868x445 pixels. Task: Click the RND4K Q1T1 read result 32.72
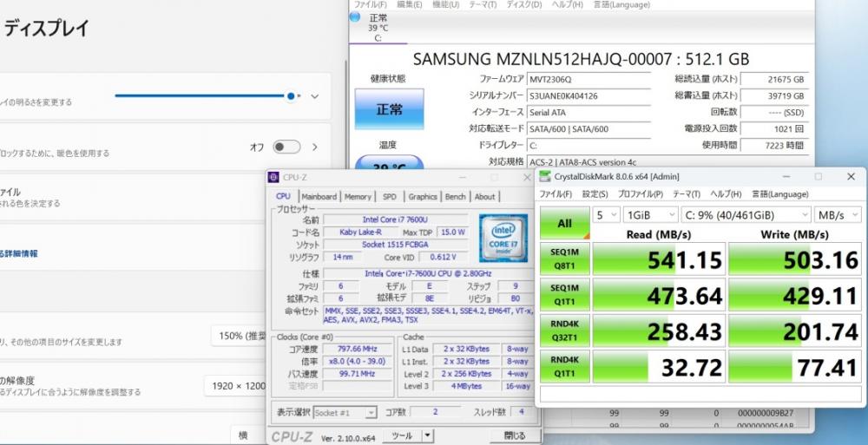659,366
